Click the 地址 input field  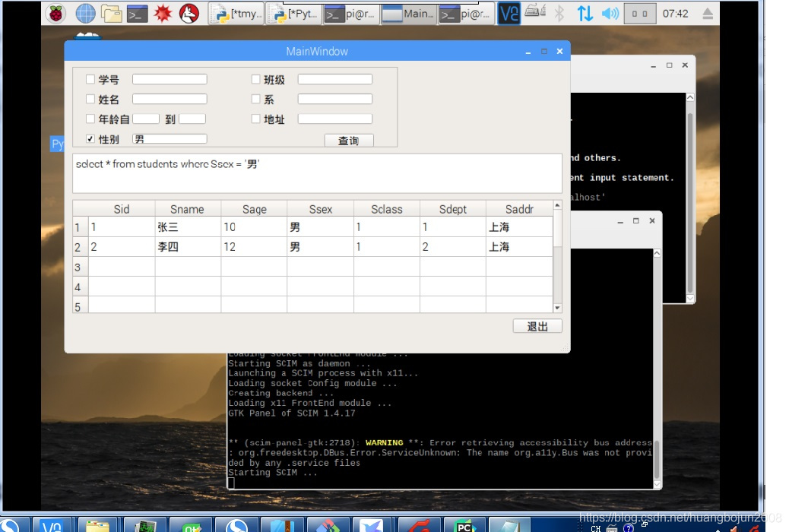click(335, 119)
